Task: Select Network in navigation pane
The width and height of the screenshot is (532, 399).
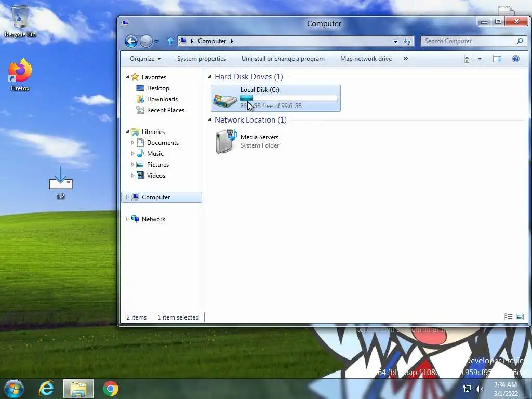Action: (153, 219)
